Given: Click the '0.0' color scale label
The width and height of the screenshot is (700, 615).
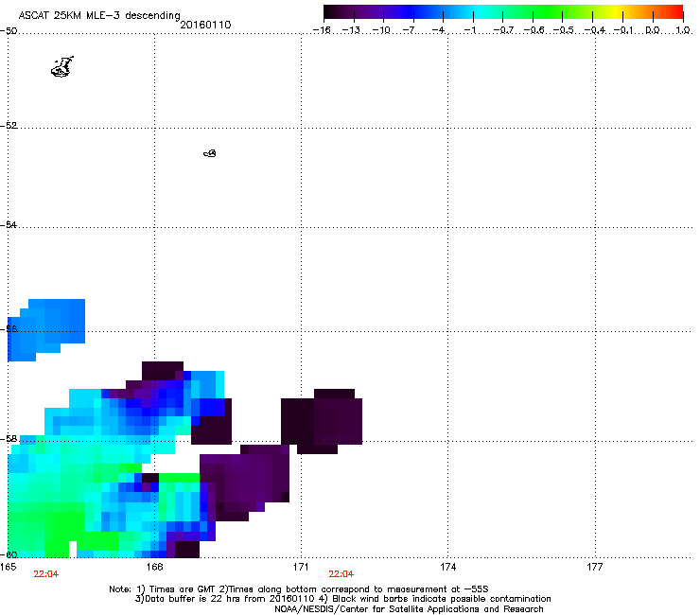Looking at the screenshot, I should (653, 30).
